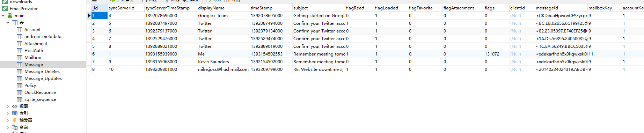
Task: Open the Account table icon
Action: click(x=20, y=30)
